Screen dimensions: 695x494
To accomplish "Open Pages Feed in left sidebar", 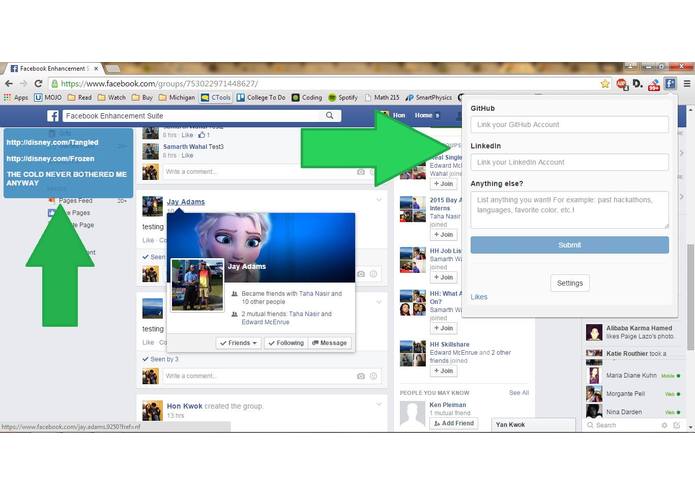I will pyautogui.click(x=75, y=201).
